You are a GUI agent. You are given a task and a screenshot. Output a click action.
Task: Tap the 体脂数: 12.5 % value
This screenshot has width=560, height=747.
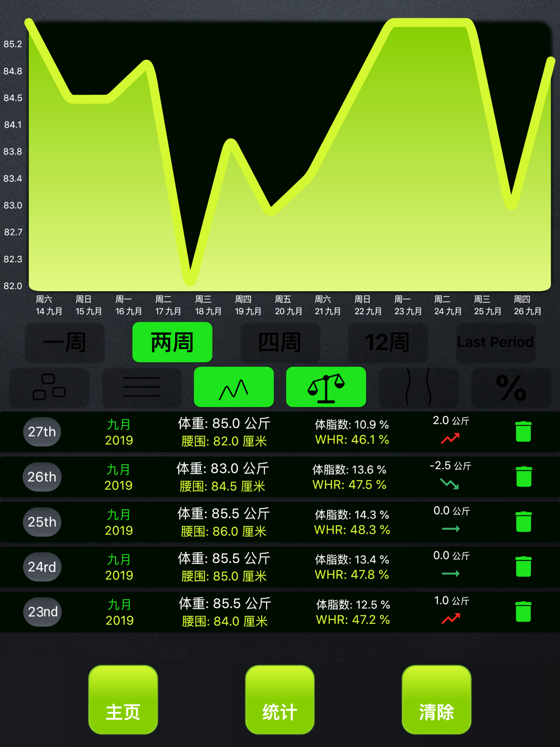(x=353, y=605)
